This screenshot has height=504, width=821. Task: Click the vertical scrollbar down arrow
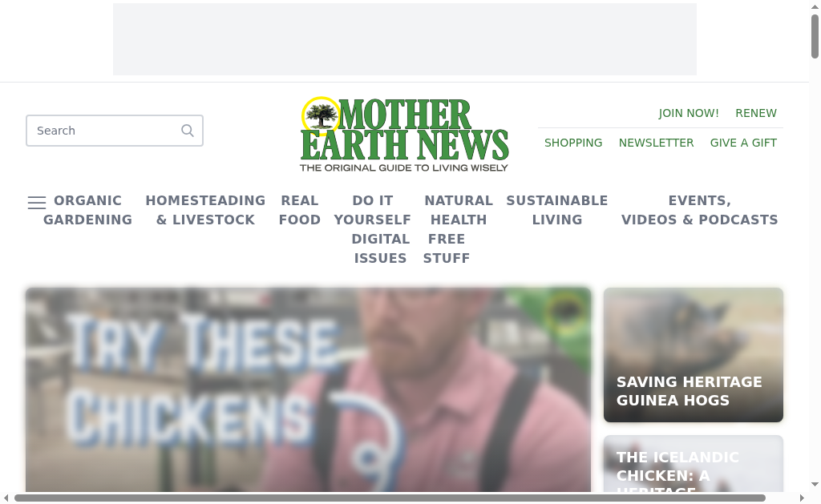[x=815, y=485]
